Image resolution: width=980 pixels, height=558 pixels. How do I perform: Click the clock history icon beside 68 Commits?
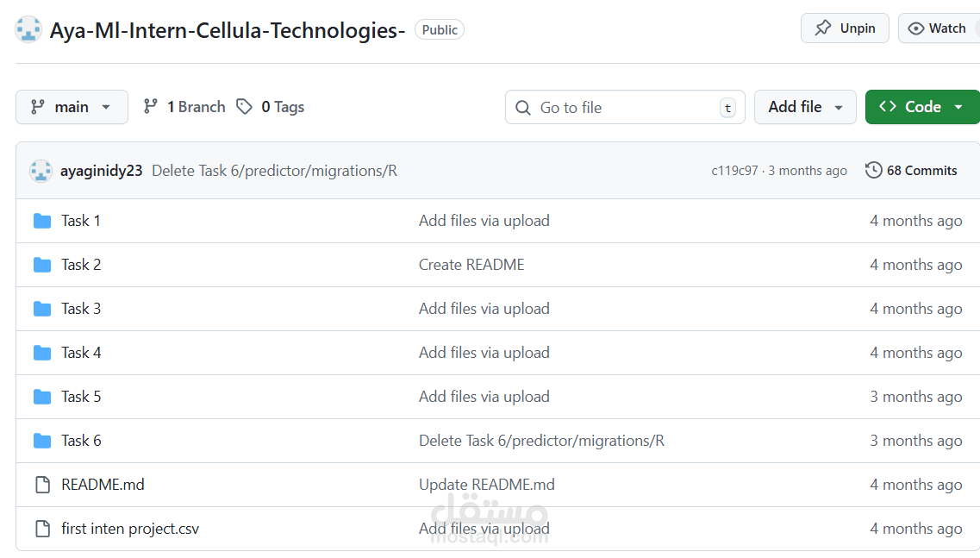tap(873, 170)
